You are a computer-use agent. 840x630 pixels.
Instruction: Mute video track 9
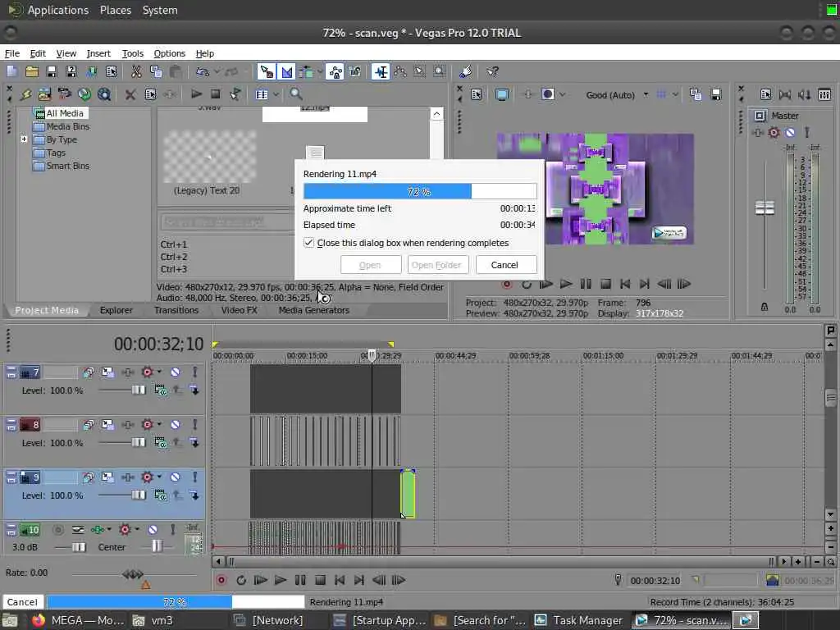176,477
